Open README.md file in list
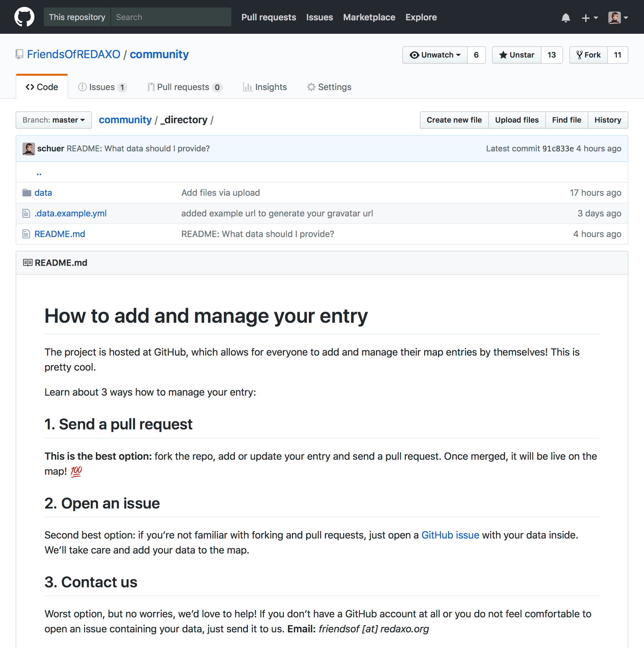 (60, 234)
